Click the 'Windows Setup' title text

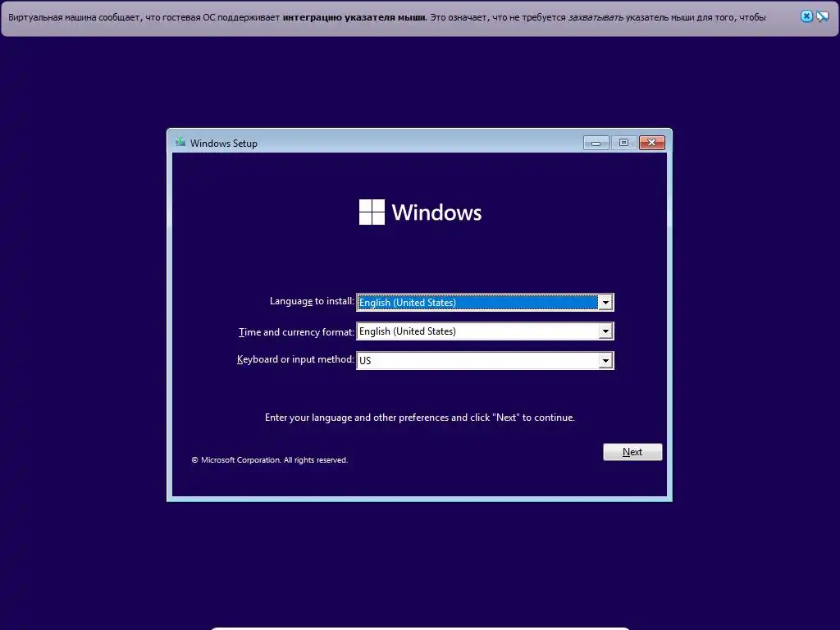(224, 143)
